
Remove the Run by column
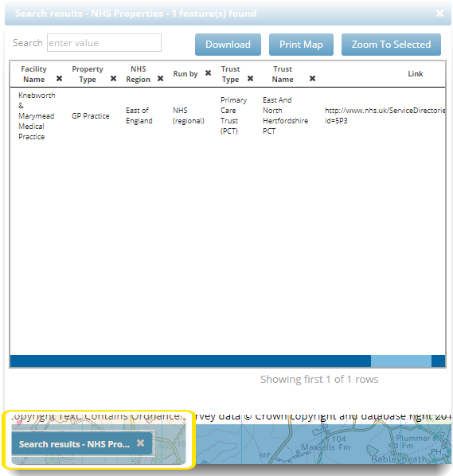click(208, 73)
